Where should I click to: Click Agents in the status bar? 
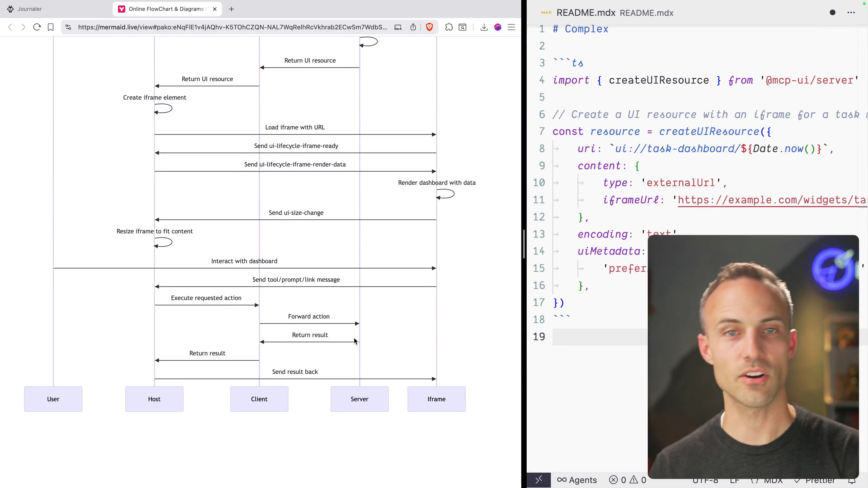(x=577, y=480)
